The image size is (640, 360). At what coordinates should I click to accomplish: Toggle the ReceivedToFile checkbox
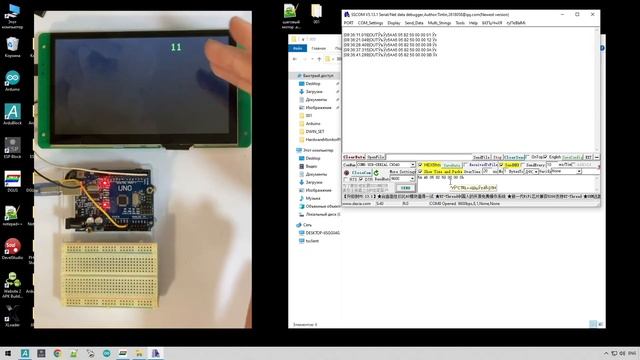(465, 164)
